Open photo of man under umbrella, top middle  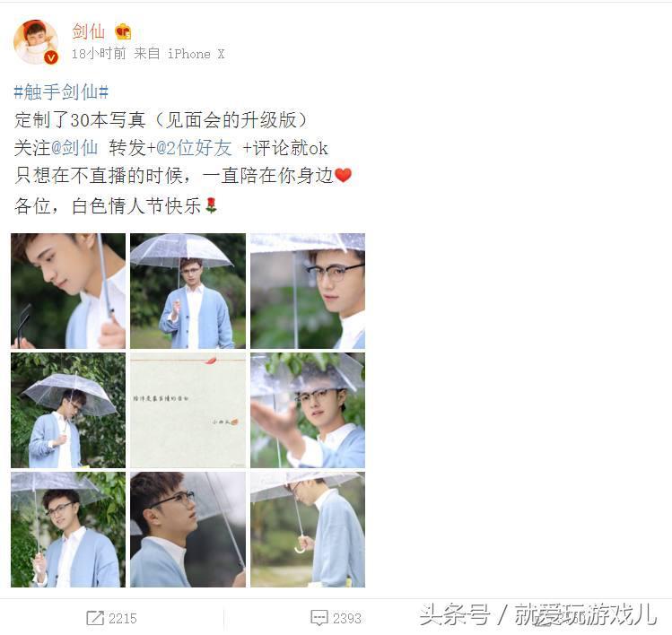(188, 291)
